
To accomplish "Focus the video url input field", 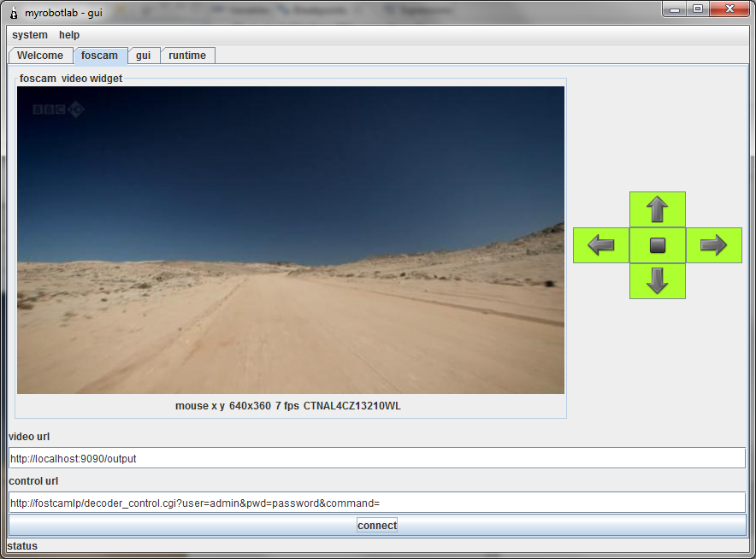I will point(377,458).
